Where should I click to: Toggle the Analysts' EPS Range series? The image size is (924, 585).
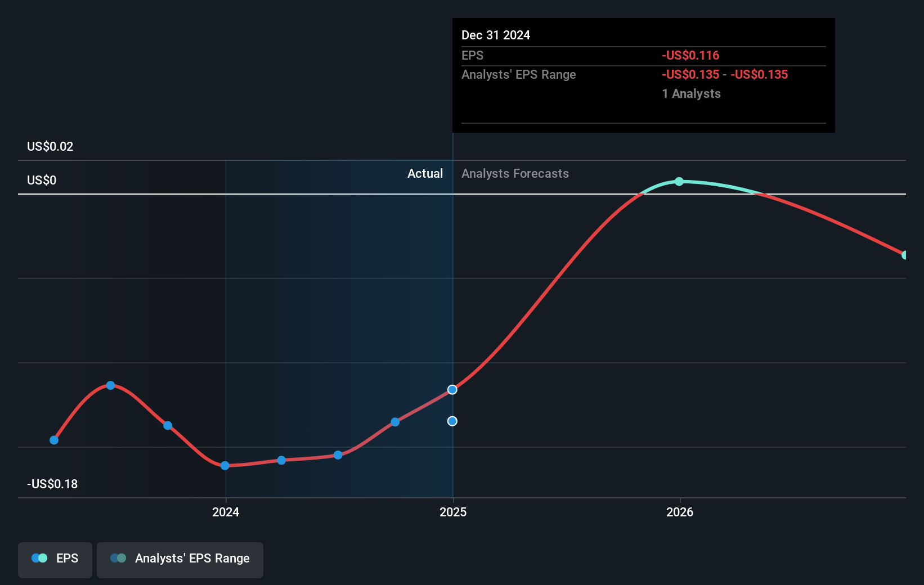pyautogui.click(x=180, y=559)
